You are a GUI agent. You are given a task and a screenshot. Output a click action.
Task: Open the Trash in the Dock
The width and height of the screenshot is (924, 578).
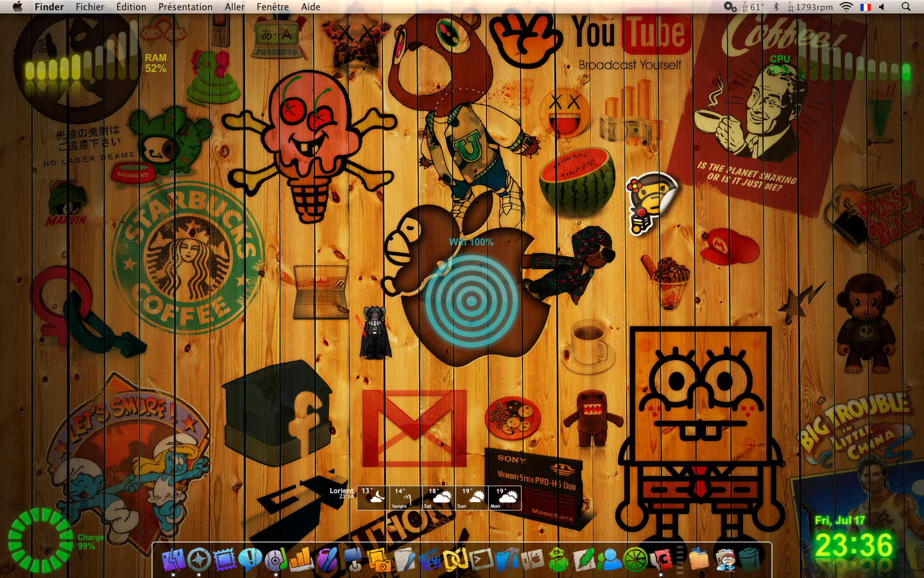click(x=750, y=560)
